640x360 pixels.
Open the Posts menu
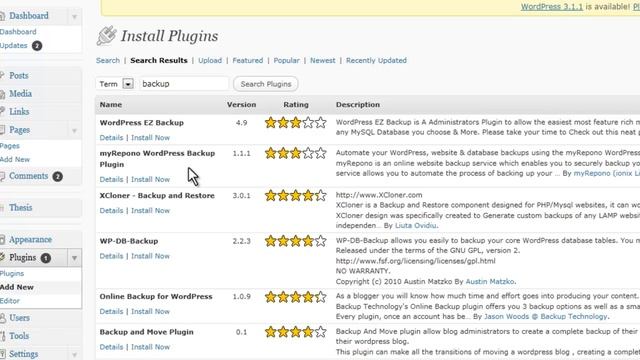click(x=19, y=76)
